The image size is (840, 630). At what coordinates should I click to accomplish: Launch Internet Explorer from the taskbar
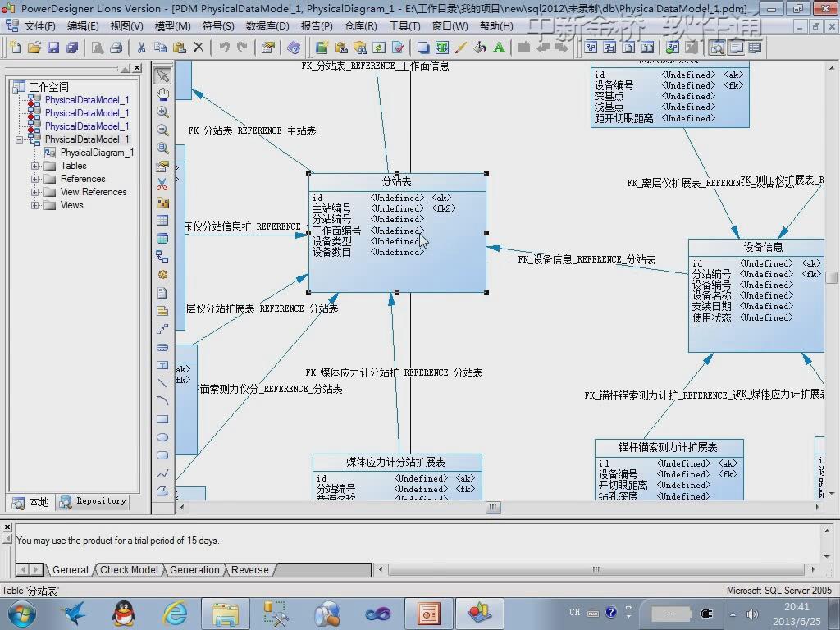[176, 614]
